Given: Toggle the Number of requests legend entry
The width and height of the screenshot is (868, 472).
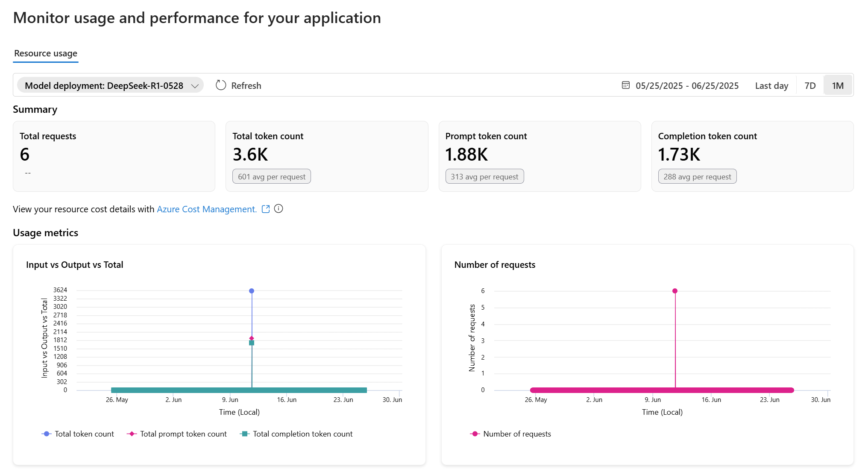Looking at the screenshot, I should [510, 434].
